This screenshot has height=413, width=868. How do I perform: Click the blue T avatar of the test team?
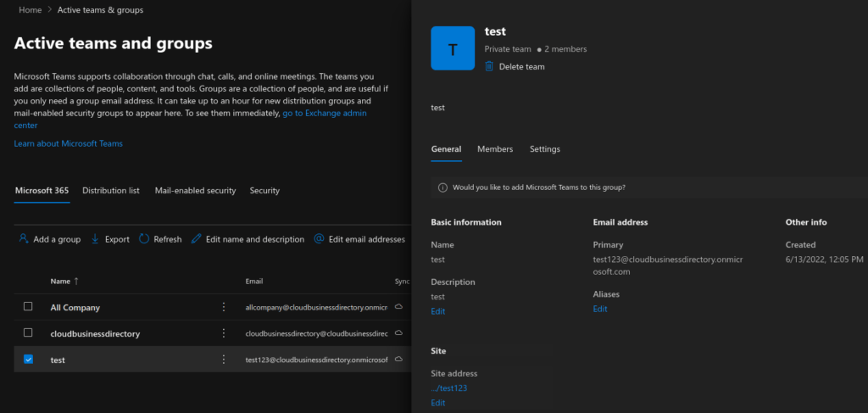tap(453, 48)
